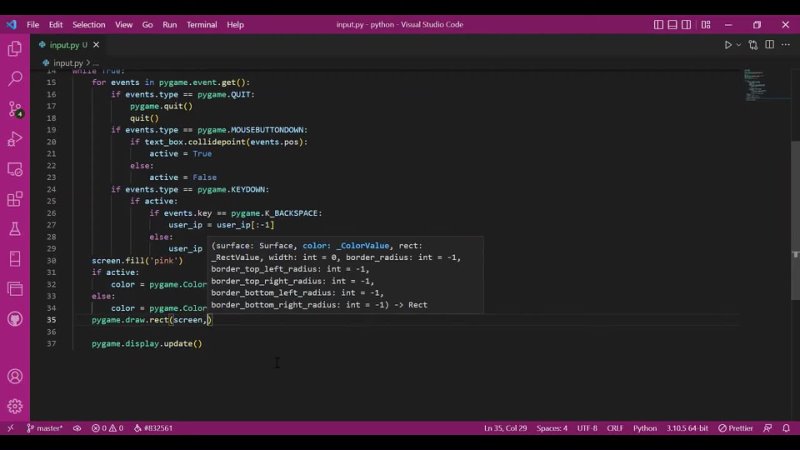
Task: Open the View menu
Action: (x=123, y=24)
